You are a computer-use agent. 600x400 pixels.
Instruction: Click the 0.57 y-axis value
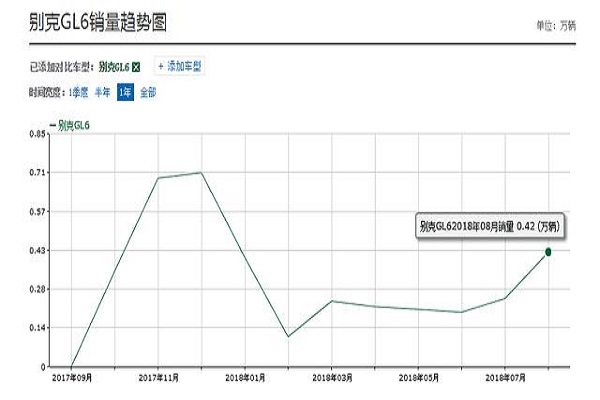pyautogui.click(x=37, y=212)
